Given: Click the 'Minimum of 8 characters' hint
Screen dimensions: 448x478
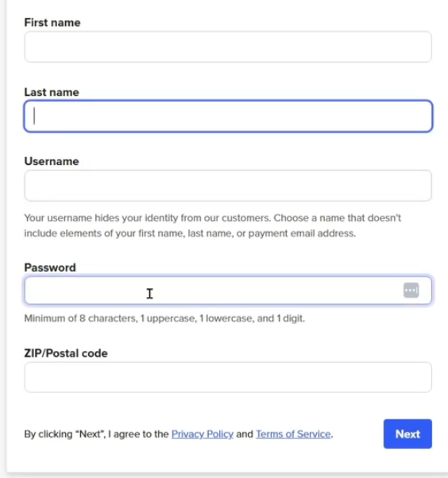Looking at the screenshot, I should [x=81, y=318].
